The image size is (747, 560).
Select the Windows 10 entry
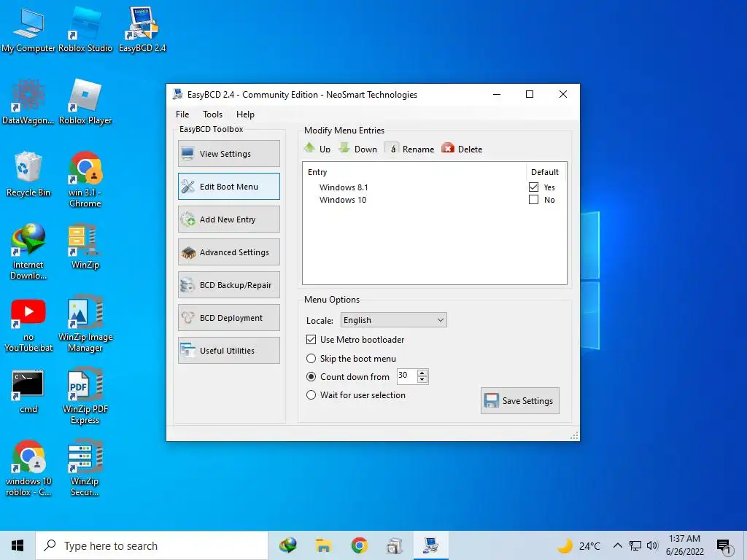(x=343, y=200)
